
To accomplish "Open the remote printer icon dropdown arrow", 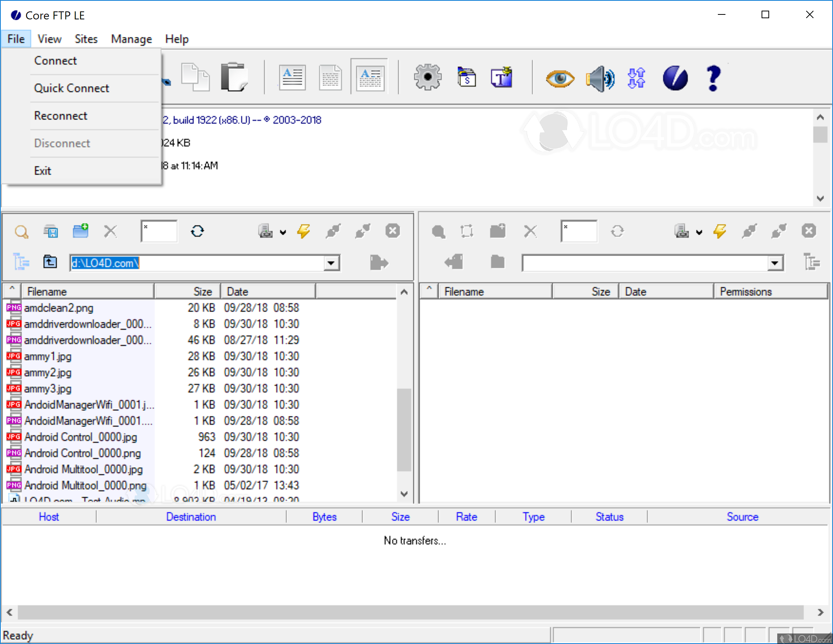I will 699,232.
